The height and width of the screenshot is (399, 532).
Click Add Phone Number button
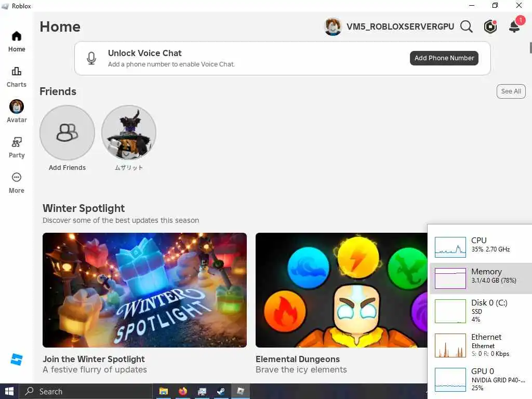444,58
